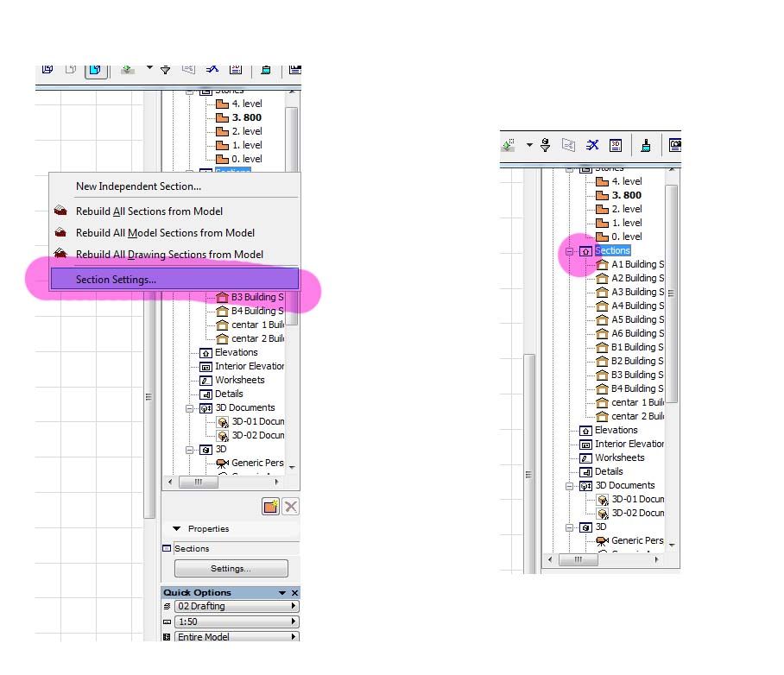Click the layers icon beside 02 Drafting
This screenshot has width=784, height=675.
167,606
